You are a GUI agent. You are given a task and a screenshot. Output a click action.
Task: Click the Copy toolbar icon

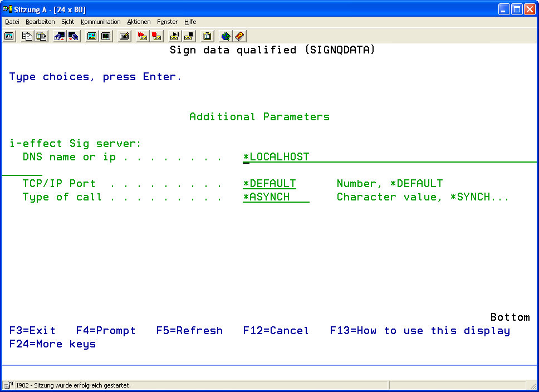click(x=27, y=36)
